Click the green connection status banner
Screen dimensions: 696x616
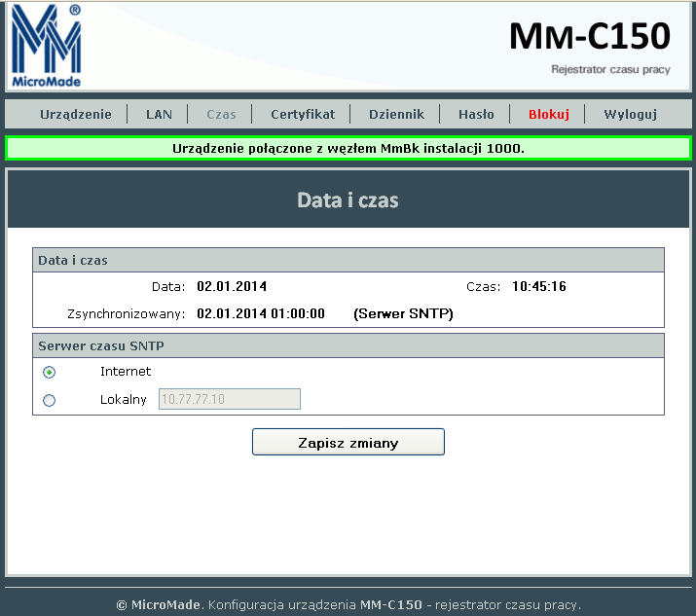point(348,148)
